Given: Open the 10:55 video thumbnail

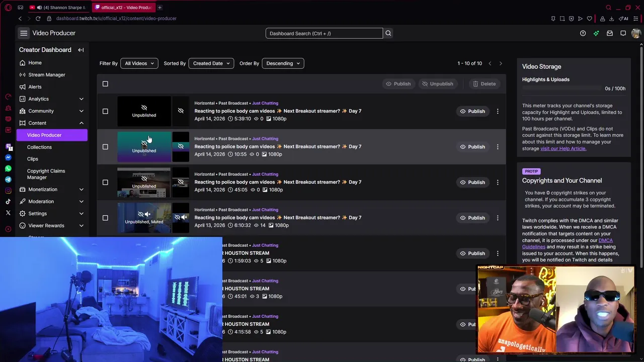Looking at the screenshot, I should 144,147.
